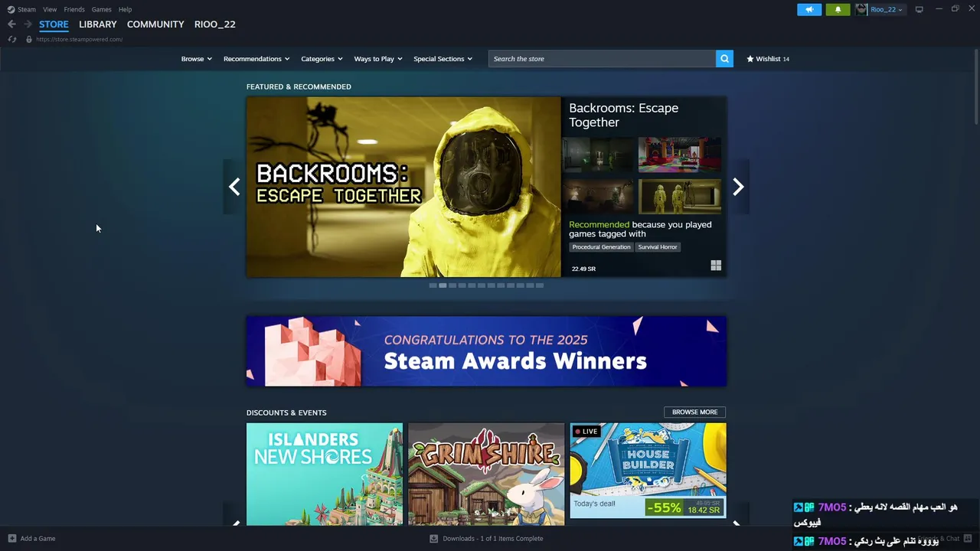This screenshot has height=551, width=980.
Task: Switch to Big Picture mode icon
Action: coord(920,9)
